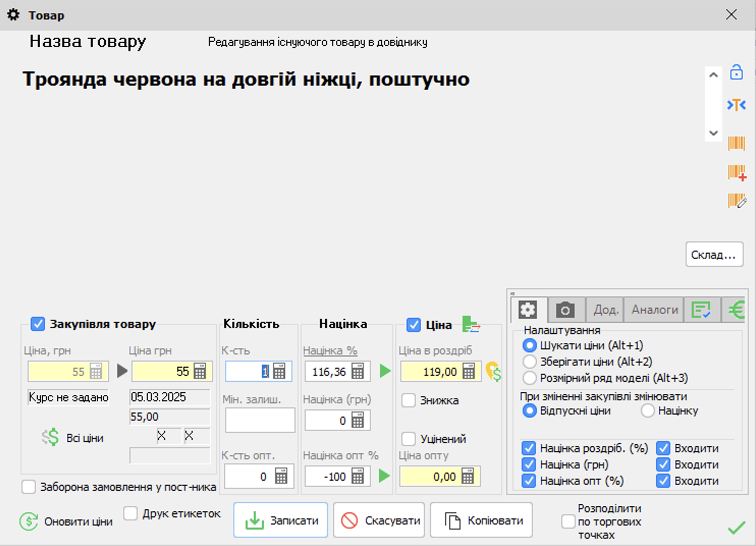The image size is (756, 546).
Task: Click the blue text-compress icon
Action: [x=736, y=105]
